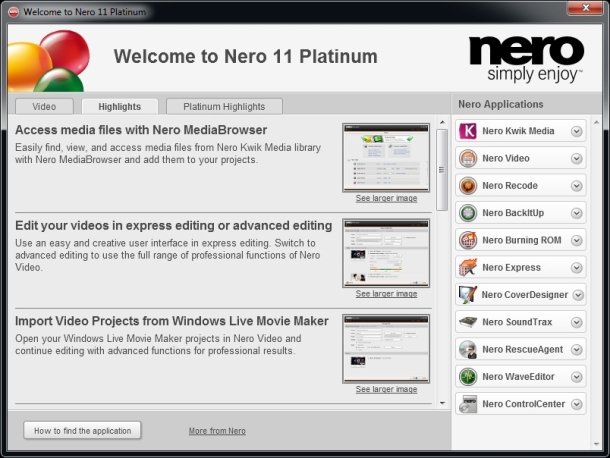Viewport: 610px width, 458px height.
Task: Click the Nero RescueAgent icon
Action: (468, 349)
